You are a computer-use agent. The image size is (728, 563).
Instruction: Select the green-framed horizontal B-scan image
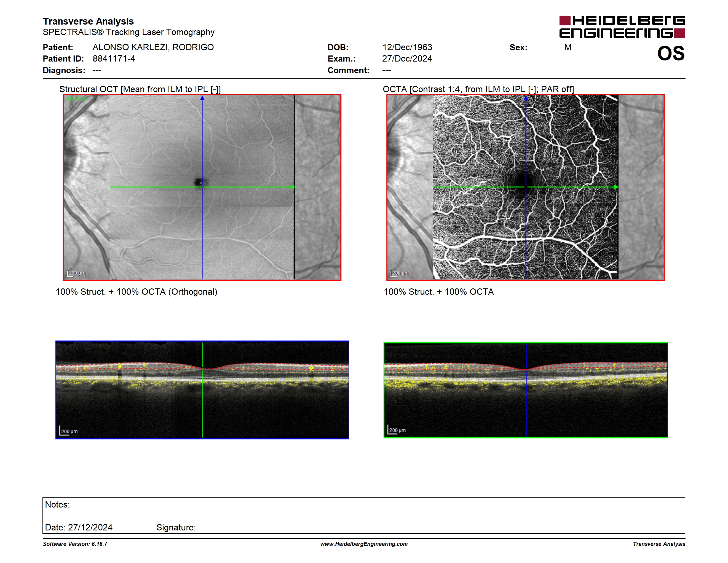pos(525,390)
